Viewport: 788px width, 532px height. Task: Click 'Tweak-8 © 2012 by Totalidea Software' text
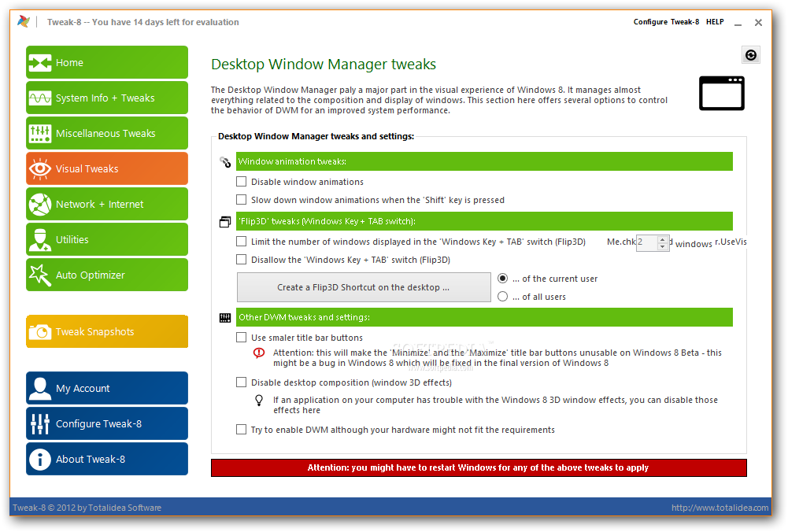pyautogui.click(x=87, y=508)
